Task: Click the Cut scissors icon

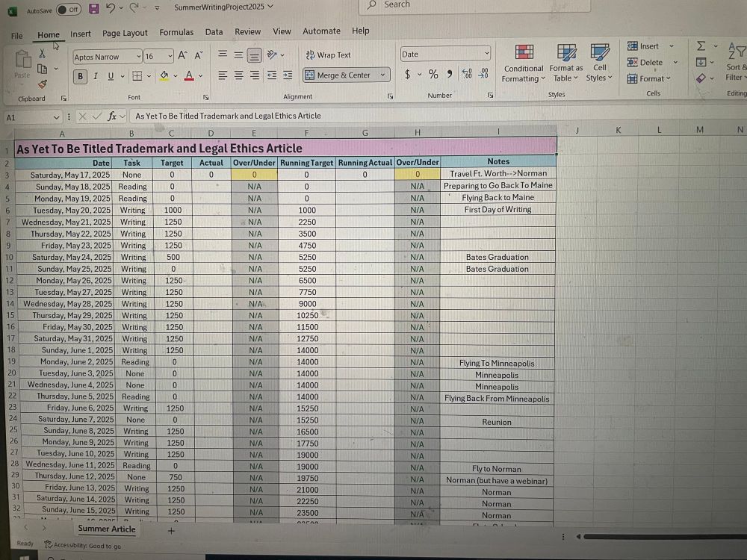Action: (x=42, y=53)
